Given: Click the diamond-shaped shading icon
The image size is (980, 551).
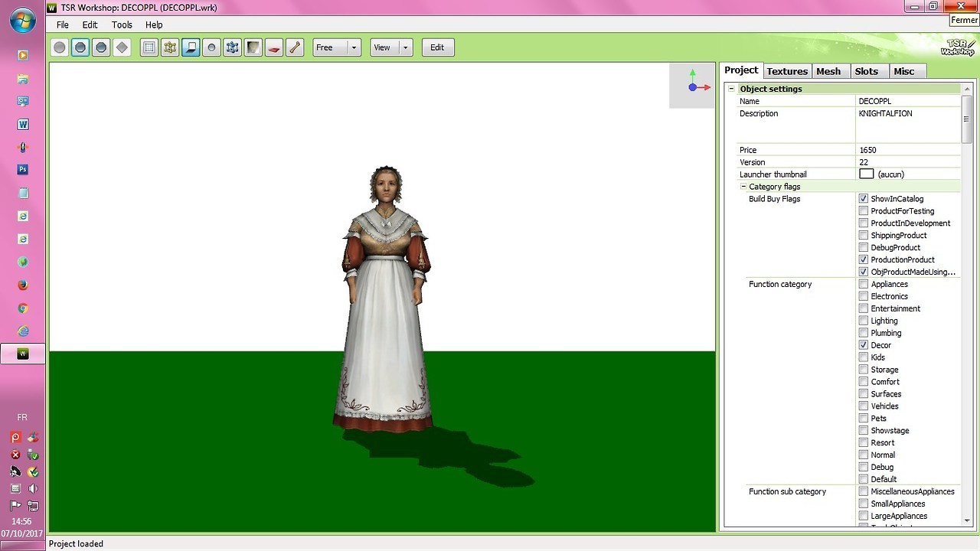Looking at the screenshot, I should pyautogui.click(x=122, y=47).
